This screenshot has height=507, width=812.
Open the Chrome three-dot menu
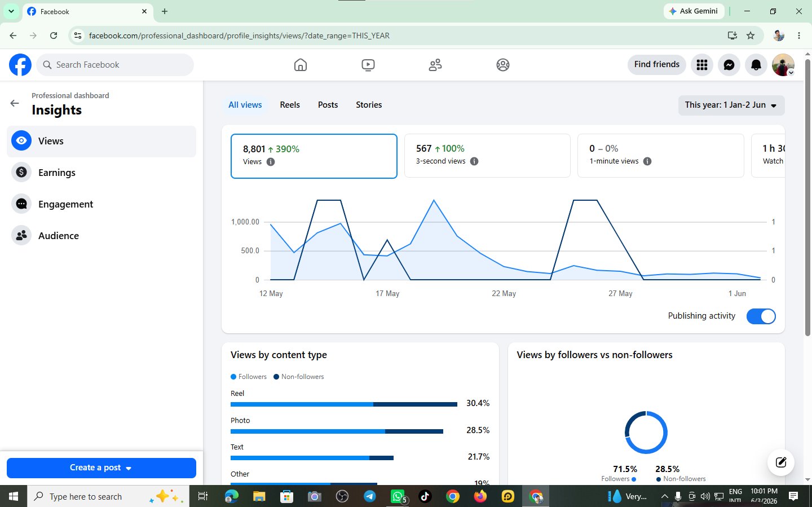(799, 36)
